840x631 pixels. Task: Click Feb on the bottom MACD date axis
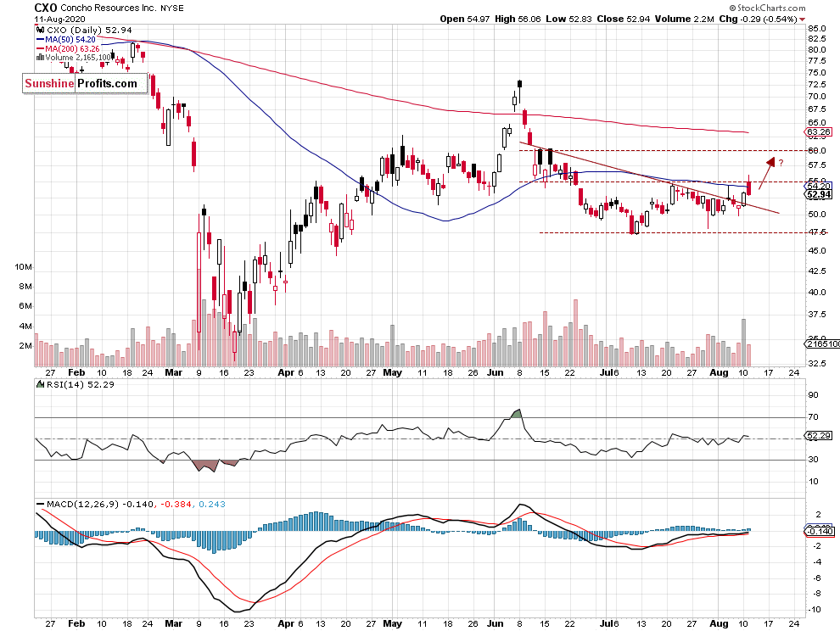pos(76,623)
